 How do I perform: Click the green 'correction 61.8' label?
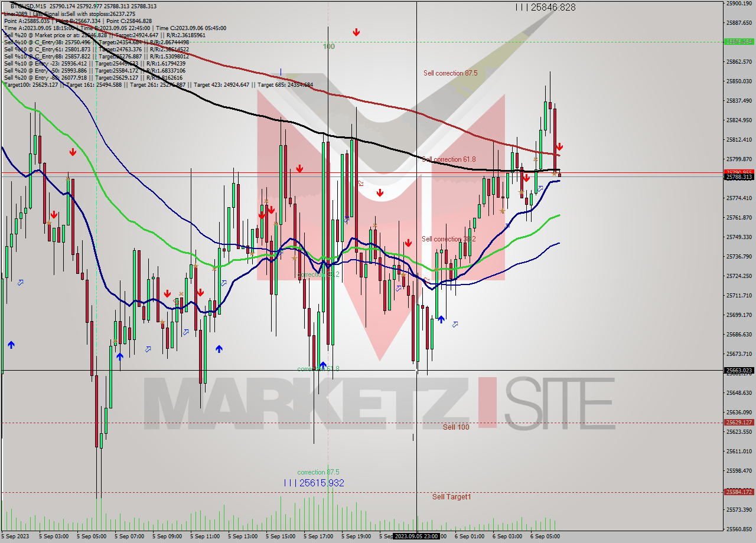(x=318, y=369)
